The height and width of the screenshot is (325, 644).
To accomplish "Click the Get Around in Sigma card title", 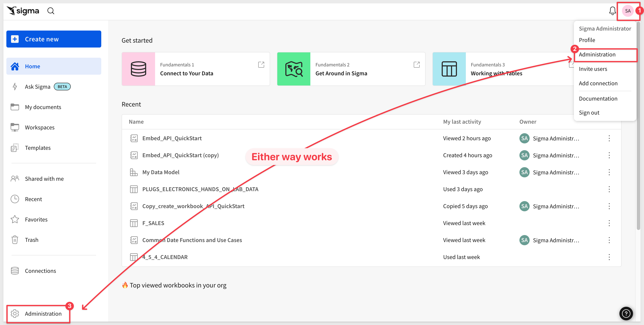I will [341, 73].
